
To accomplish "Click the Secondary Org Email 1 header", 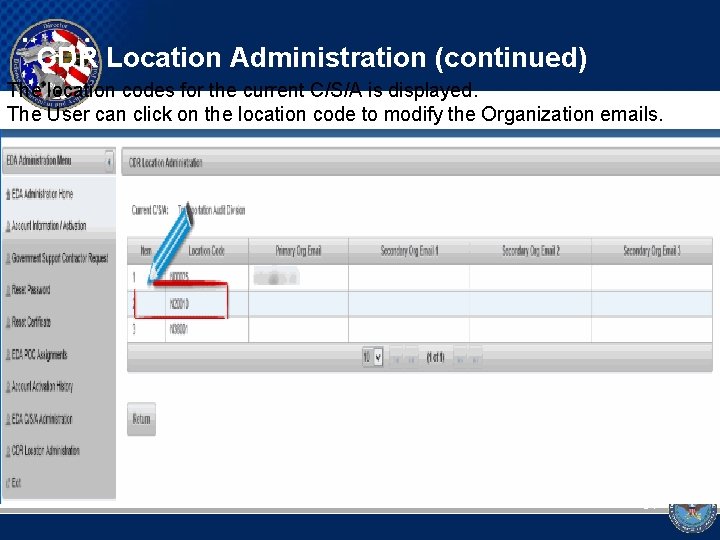I will [410, 251].
